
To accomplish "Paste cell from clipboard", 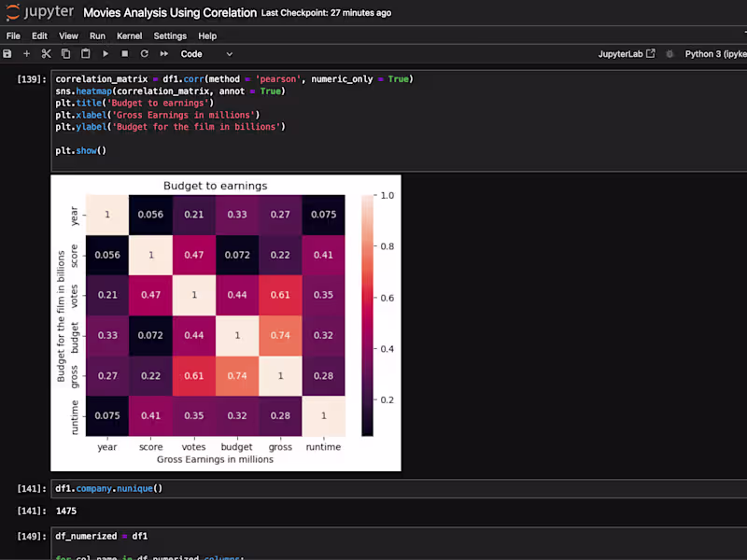I will point(86,54).
